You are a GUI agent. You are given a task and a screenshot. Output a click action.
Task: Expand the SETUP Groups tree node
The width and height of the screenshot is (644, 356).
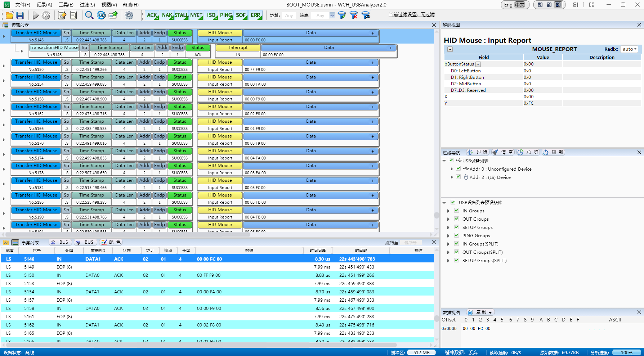448,227
